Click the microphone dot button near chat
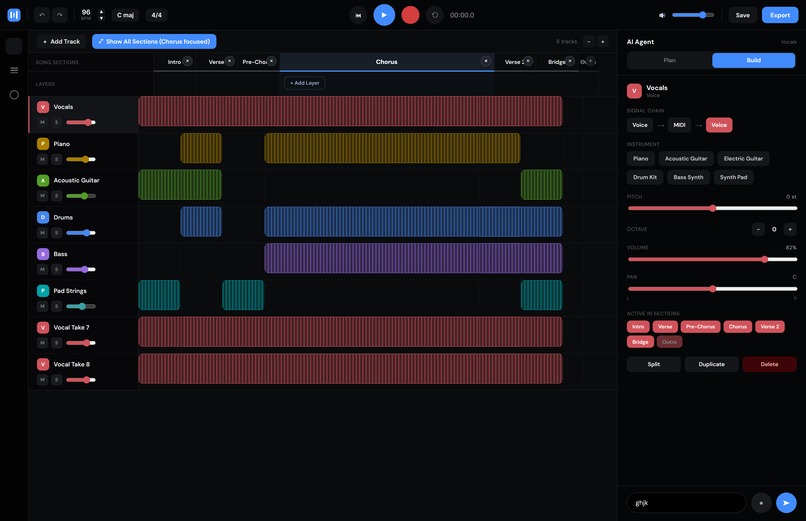806x521 pixels. (761, 503)
